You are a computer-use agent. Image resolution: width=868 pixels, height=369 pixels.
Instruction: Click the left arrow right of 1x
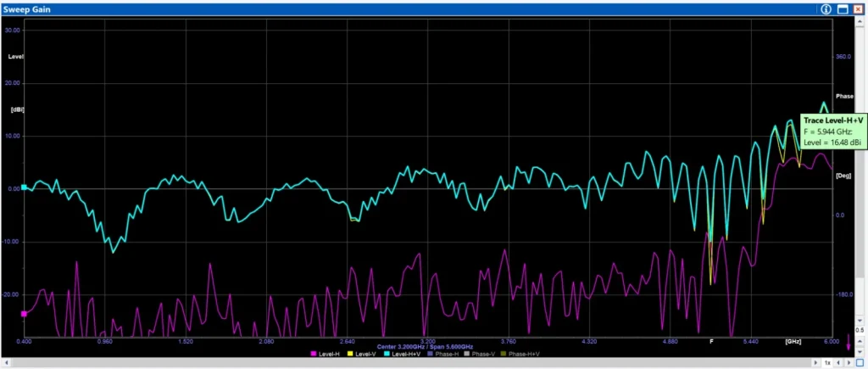pyautogui.click(x=838, y=363)
